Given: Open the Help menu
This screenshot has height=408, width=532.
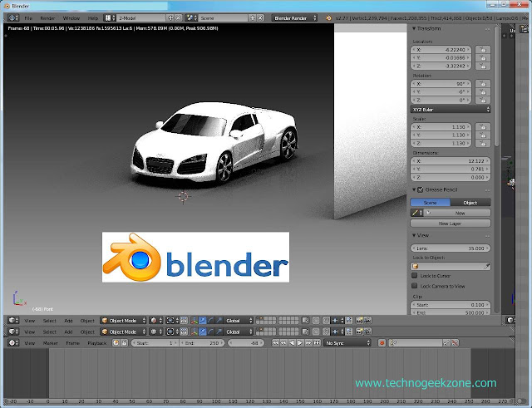Looking at the screenshot, I should pos(92,18).
